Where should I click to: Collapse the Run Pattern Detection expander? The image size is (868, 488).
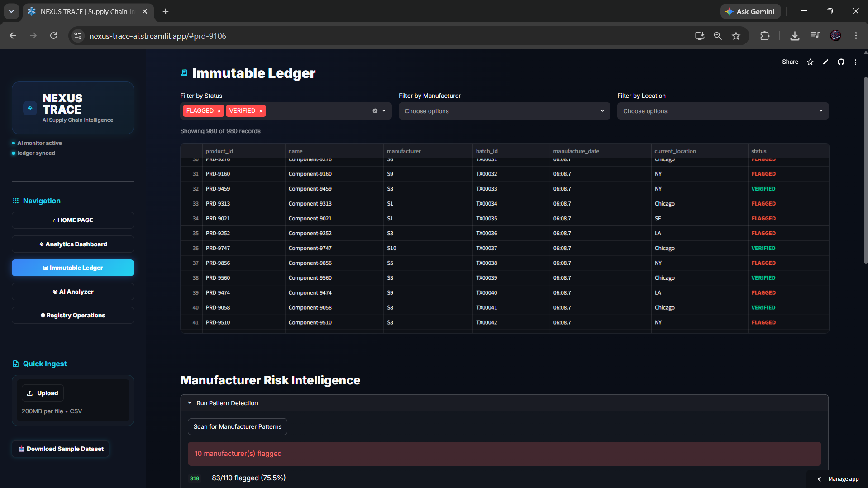point(504,403)
